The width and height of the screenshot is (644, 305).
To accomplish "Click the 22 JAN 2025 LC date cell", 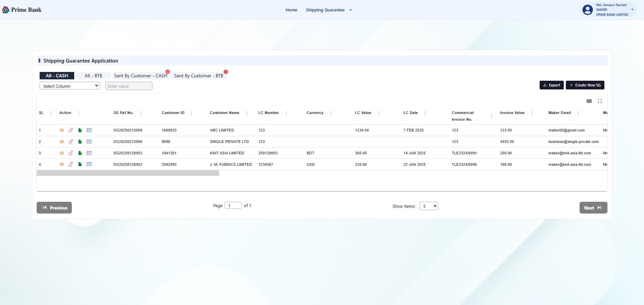I will (414, 164).
